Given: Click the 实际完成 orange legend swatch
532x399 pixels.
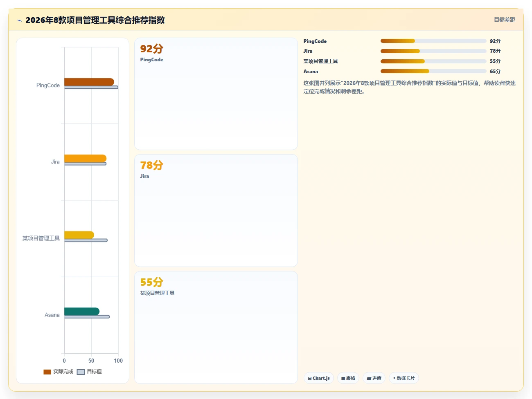Looking at the screenshot, I should coord(47,372).
